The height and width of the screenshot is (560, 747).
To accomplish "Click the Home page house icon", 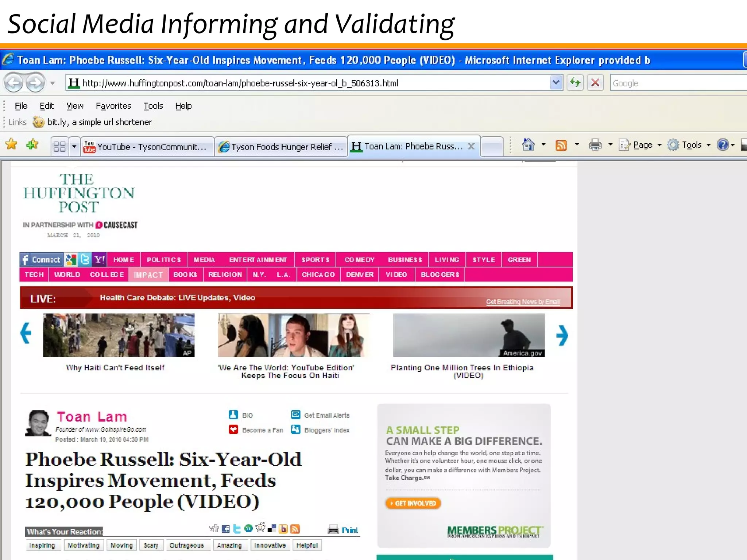I will (x=528, y=145).
